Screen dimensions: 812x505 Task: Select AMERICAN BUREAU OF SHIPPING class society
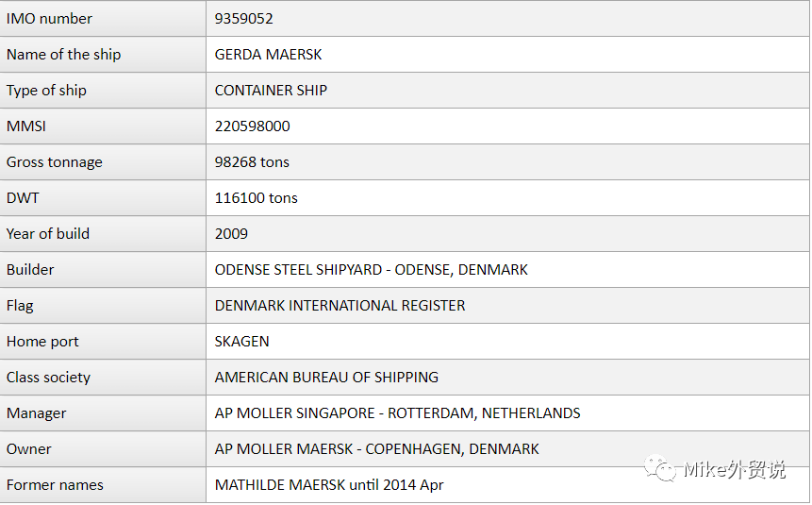pyautogui.click(x=326, y=377)
